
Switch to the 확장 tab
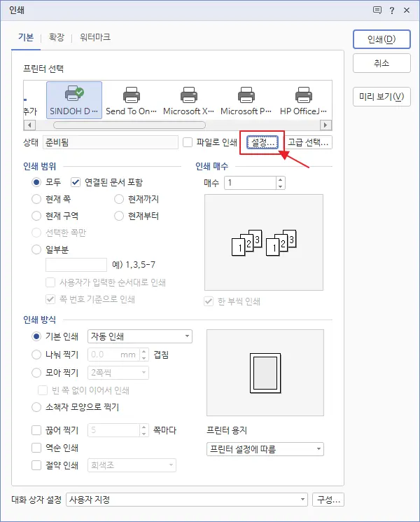[56, 37]
